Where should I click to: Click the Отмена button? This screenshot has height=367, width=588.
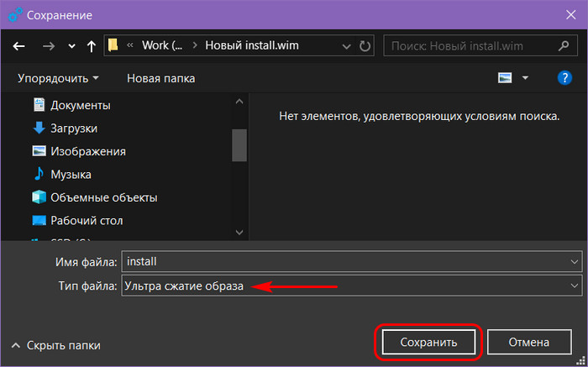tap(528, 342)
